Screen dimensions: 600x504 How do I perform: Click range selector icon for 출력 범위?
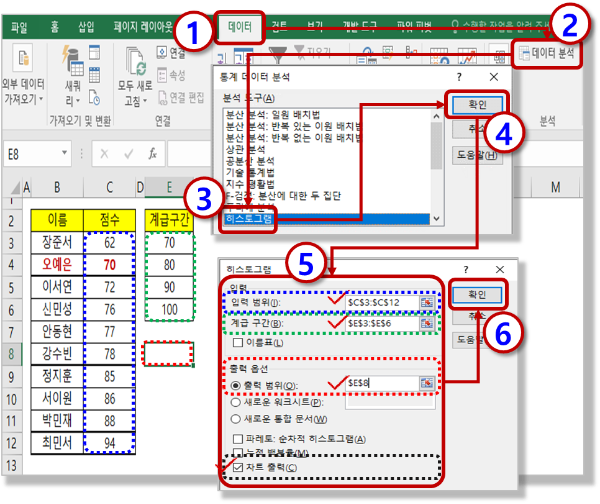[427, 383]
